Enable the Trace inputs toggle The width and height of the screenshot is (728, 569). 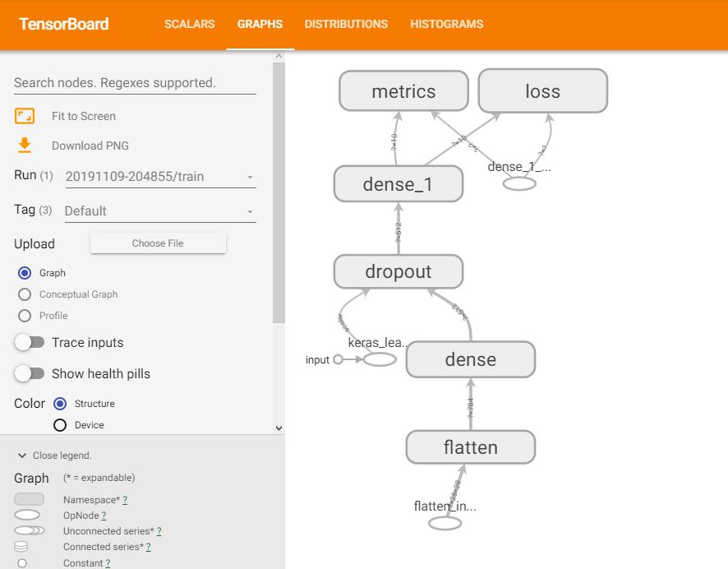30,343
